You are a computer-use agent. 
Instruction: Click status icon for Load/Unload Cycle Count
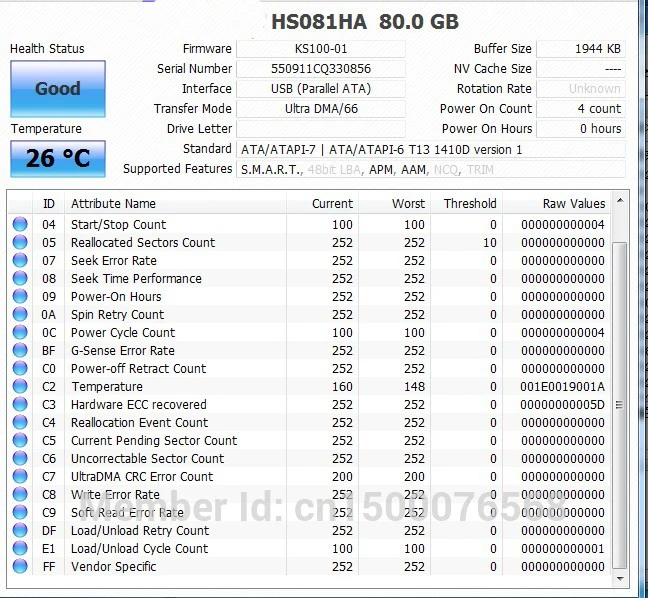pos(20,548)
